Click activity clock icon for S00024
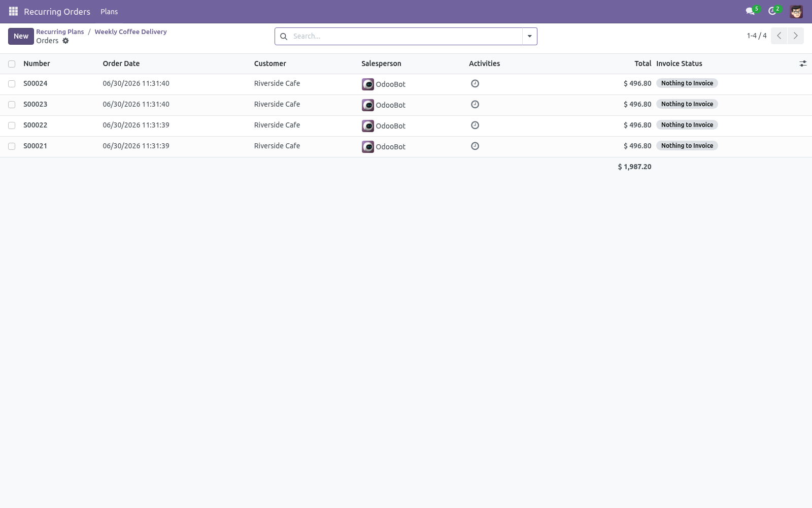 (475, 83)
